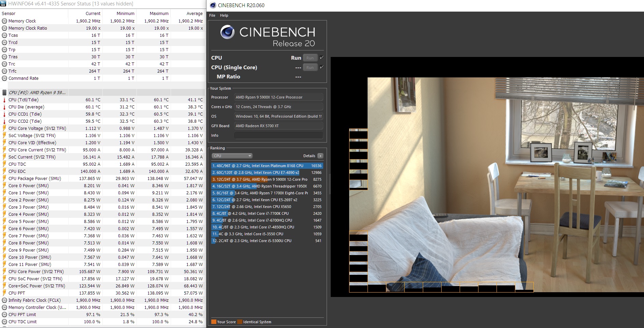Toggle the checkmark next to CPU (Single Core)
This screenshot has height=328, width=644.
(x=321, y=67)
